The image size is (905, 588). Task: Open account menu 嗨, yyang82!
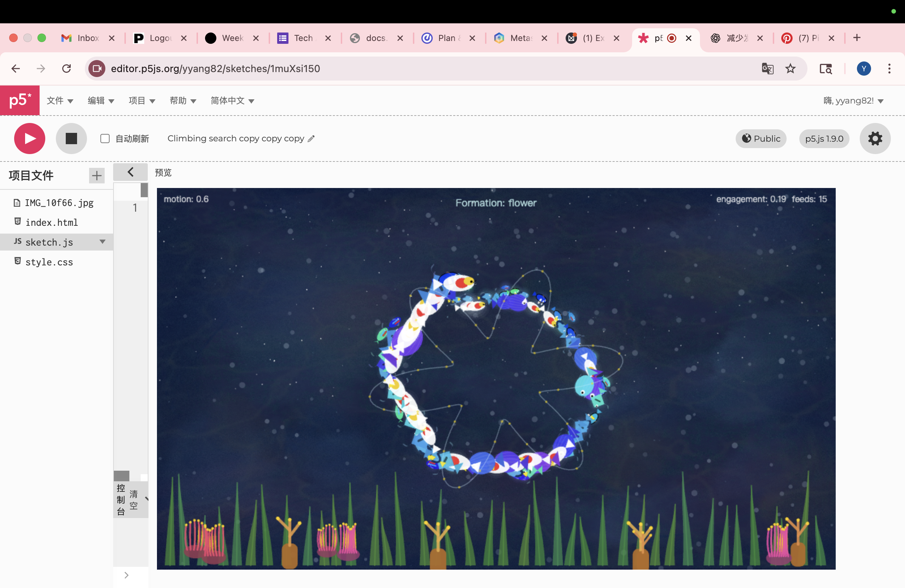pyautogui.click(x=853, y=101)
